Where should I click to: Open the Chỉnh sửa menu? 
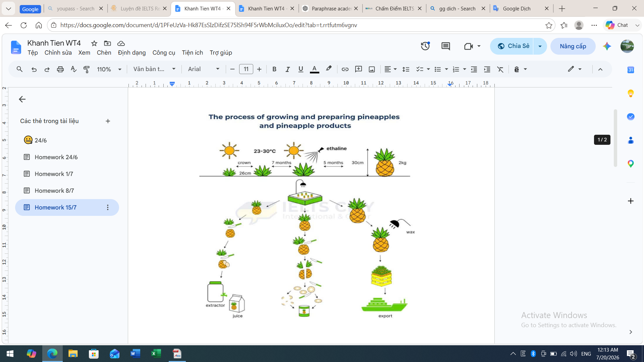pos(58,53)
